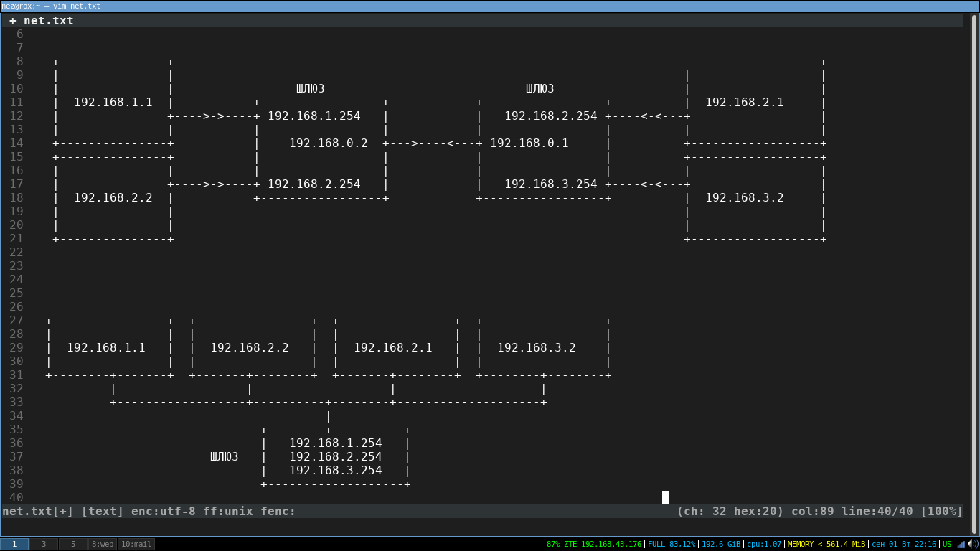Click the 192.168.0.2 address in the left gateway
This screenshot has height=551, width=980.
coord(329,143)
